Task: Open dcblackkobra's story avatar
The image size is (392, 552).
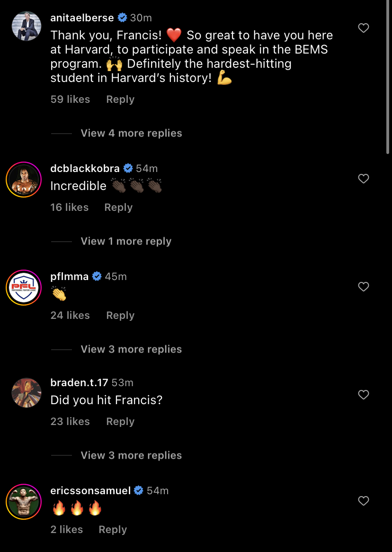Action: point(24,180)
